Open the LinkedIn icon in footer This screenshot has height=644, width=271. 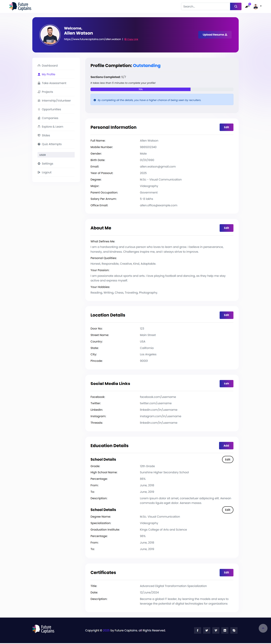click(225, 630)
